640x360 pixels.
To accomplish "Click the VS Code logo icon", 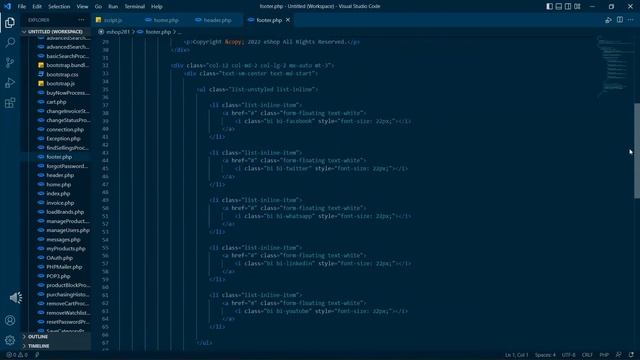I will [8, 6].
